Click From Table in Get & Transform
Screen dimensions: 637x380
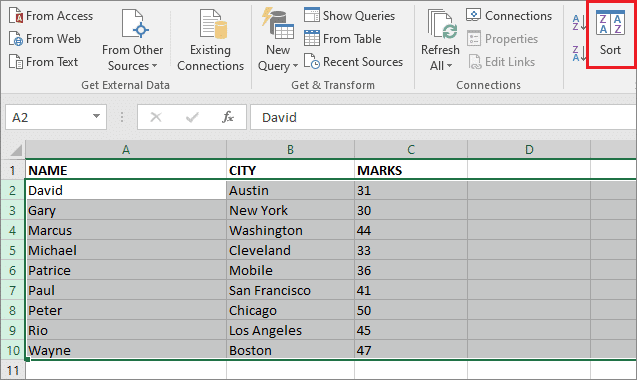pos(342,39)
